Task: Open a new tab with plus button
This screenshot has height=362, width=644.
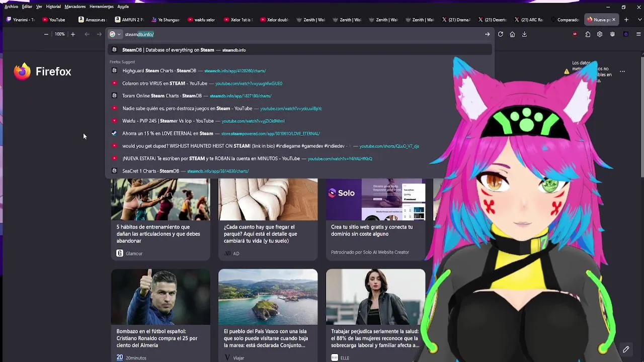Action: 626,20
